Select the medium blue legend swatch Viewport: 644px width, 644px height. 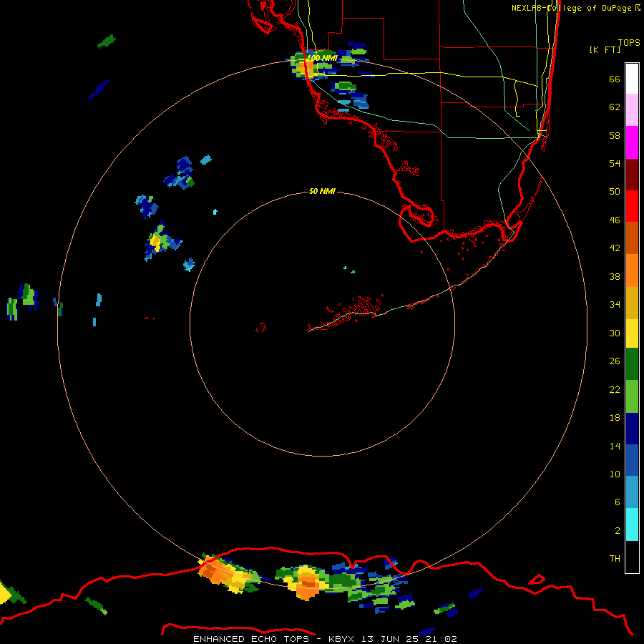(x=632, y=460)
